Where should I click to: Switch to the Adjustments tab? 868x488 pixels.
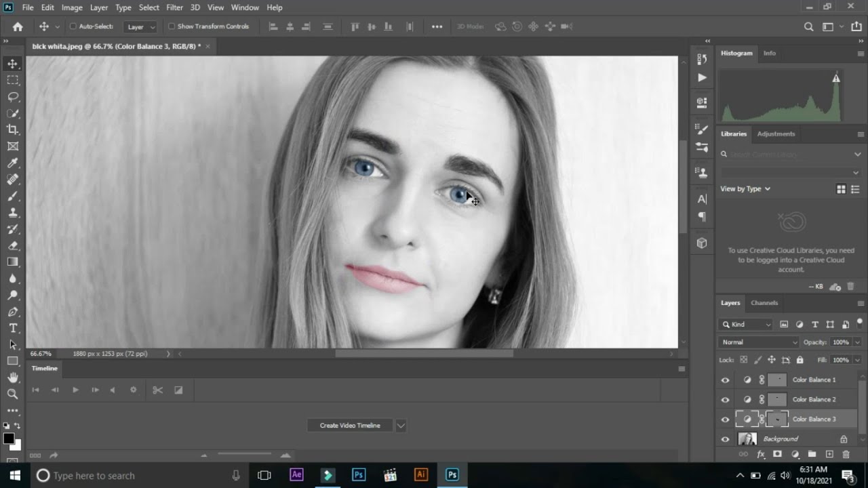[776, 134]
